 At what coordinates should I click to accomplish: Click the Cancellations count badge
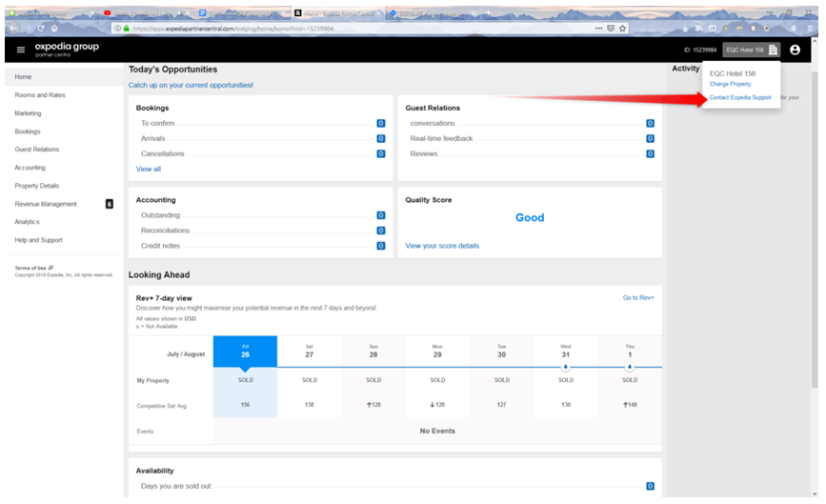[381, 153]
